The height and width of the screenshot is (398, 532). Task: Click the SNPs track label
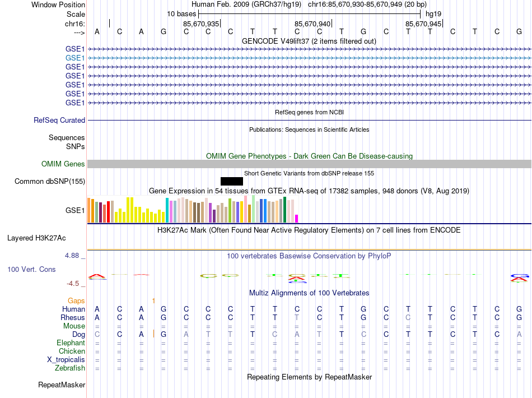pyautogui.click(x=76, y=146)
